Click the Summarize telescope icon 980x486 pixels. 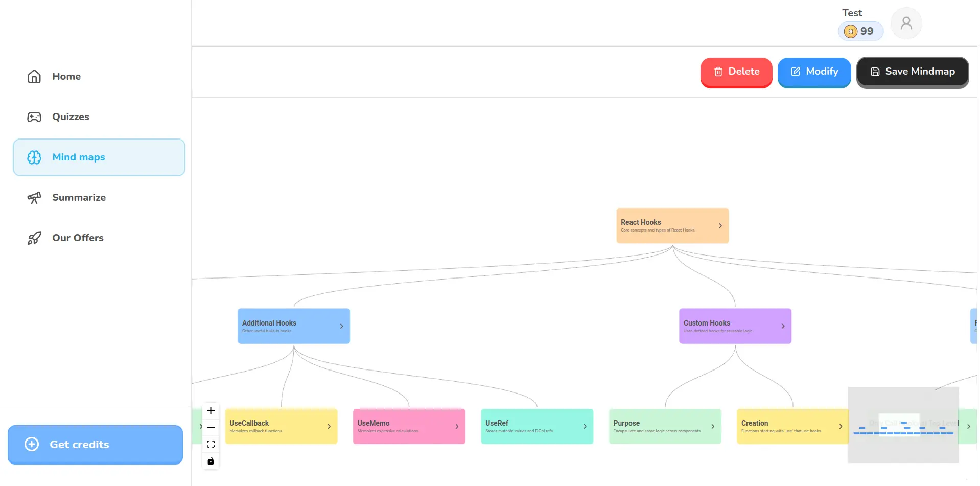(34, 198)
